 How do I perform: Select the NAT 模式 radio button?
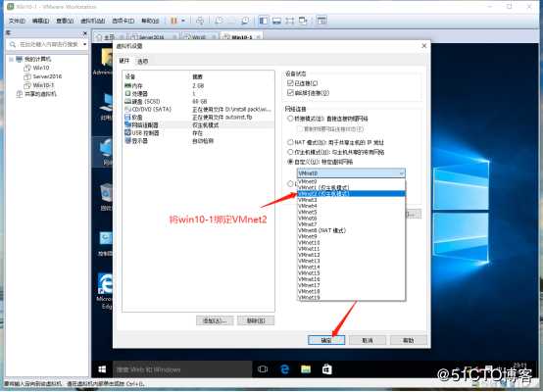click(290, 142)
